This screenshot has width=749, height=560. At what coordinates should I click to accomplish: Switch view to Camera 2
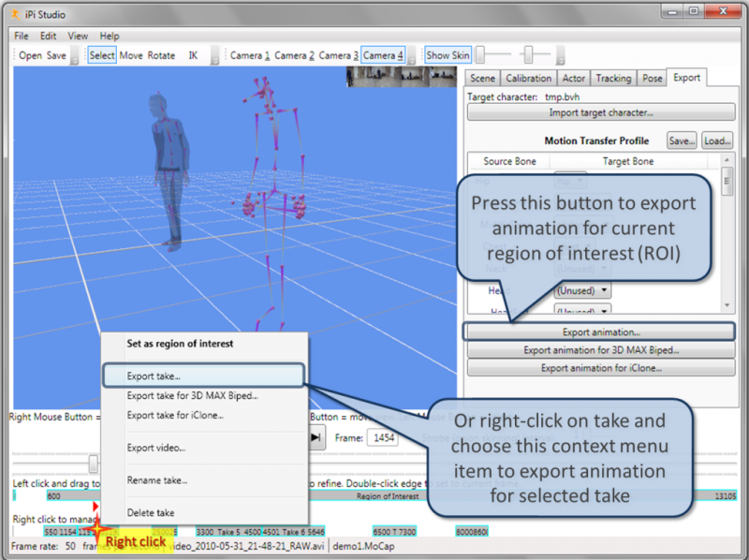[x=294, y=55]
